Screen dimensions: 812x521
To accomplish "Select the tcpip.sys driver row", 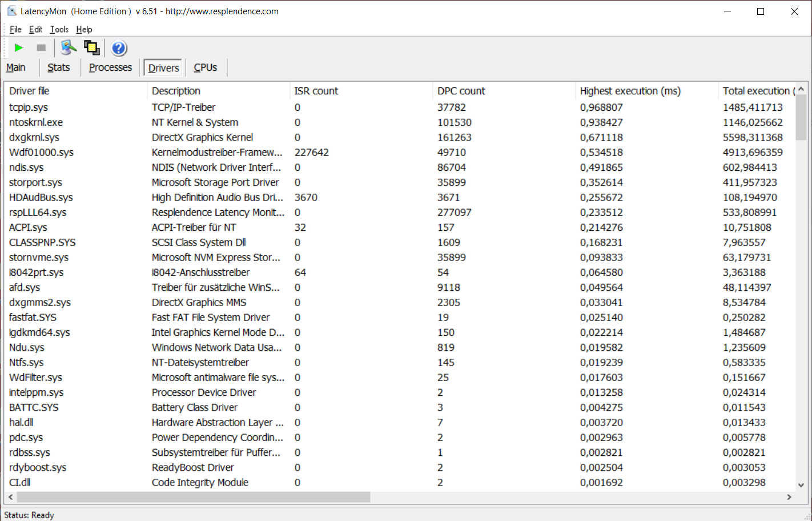I will [x=400, y=107].
